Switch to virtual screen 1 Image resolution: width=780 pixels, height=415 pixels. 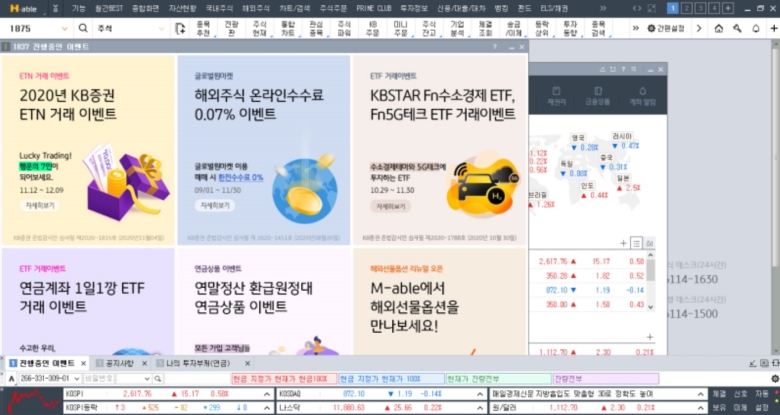pos(672,8)
